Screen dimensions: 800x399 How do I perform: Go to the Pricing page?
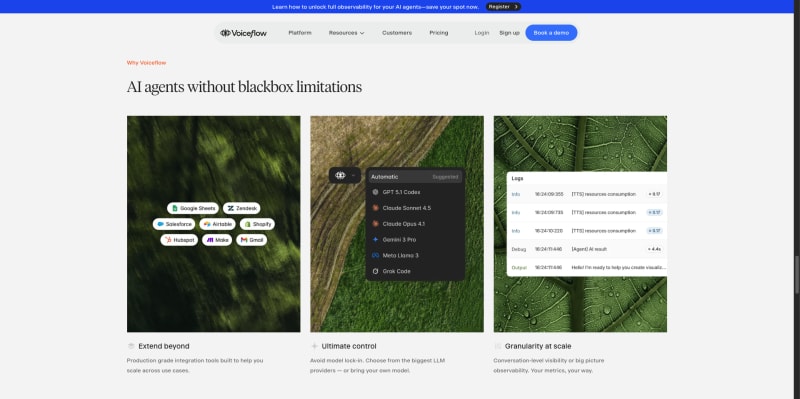pyautogui.click(x=439, y=33)
